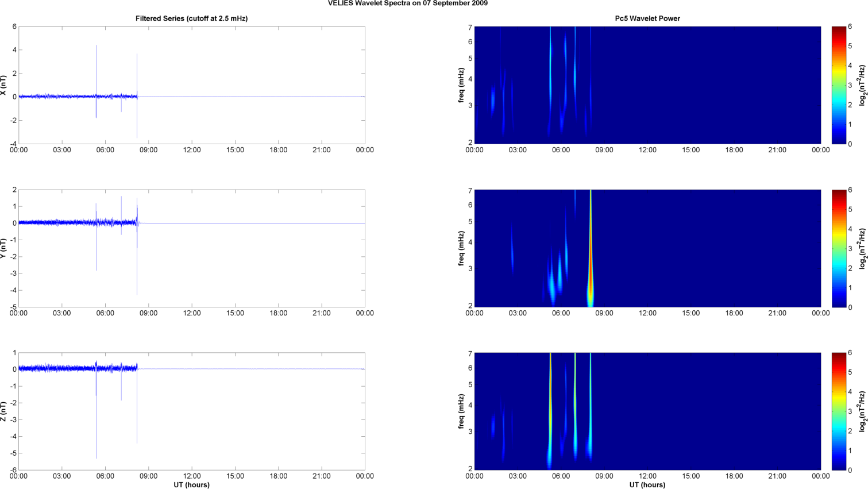Click the Z (nT) axis label
Image resolution: width=868 pixels, height=489 pixels.
click(4, 411)
